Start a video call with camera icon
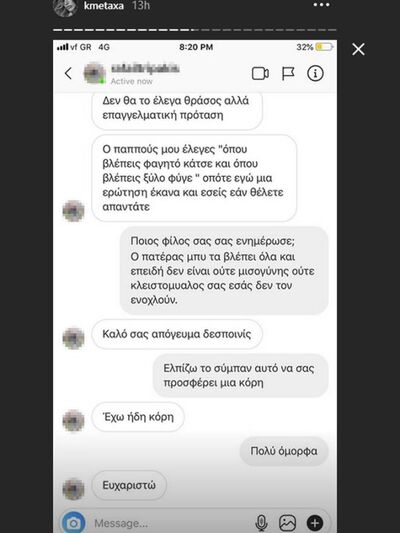The image size is (400, 533). 260,73
